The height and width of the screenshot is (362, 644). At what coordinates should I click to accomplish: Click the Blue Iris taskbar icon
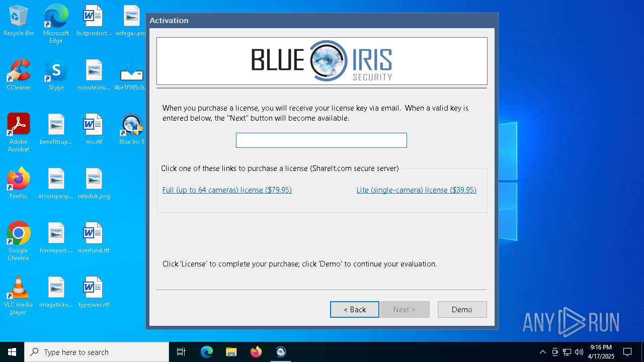pyautogui.click(x=281, y=352)
